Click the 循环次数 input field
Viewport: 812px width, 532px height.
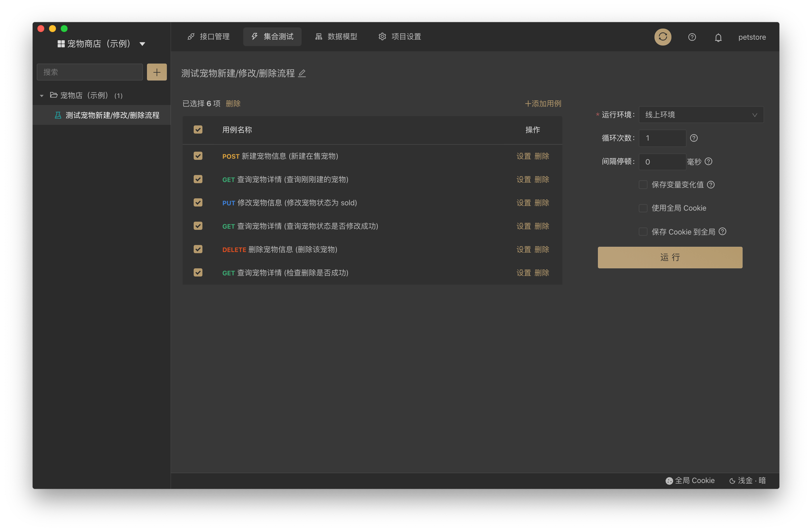pos(662,138)
